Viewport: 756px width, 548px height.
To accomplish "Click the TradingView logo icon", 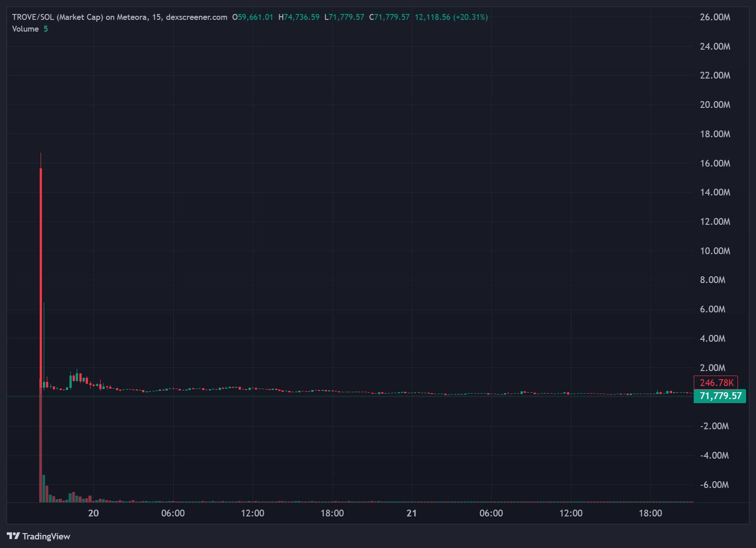I will [x=13, y=536].
